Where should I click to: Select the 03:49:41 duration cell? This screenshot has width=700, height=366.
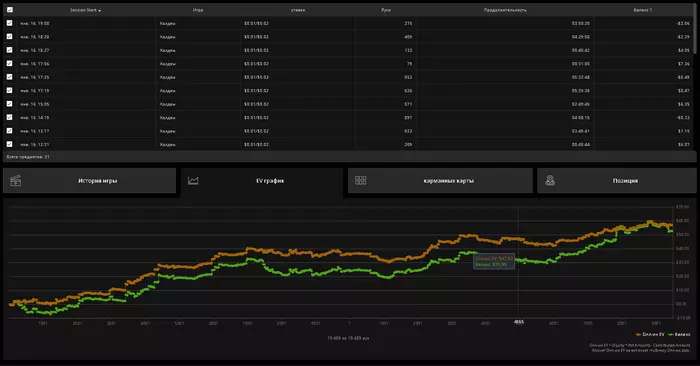[580, 131]
